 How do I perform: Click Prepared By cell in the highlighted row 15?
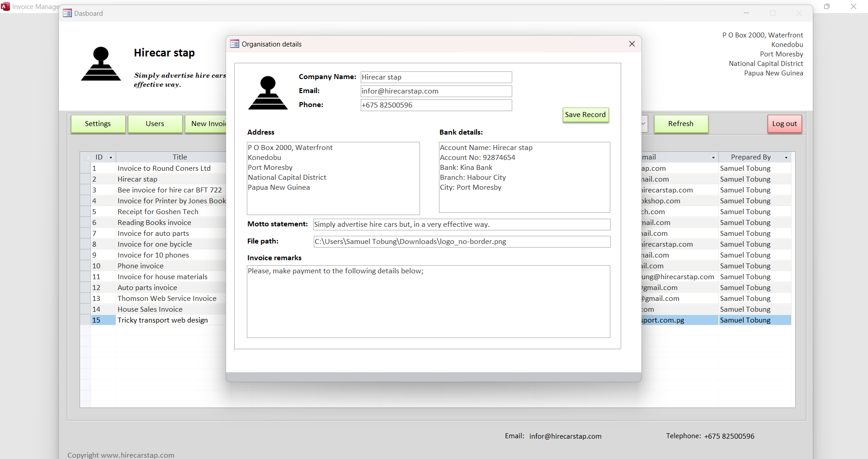point(755,320)
